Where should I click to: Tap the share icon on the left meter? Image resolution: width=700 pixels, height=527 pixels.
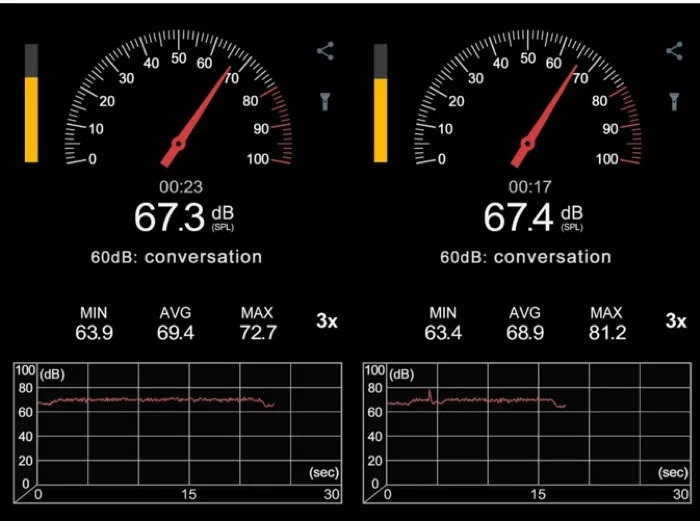(325, 51)
